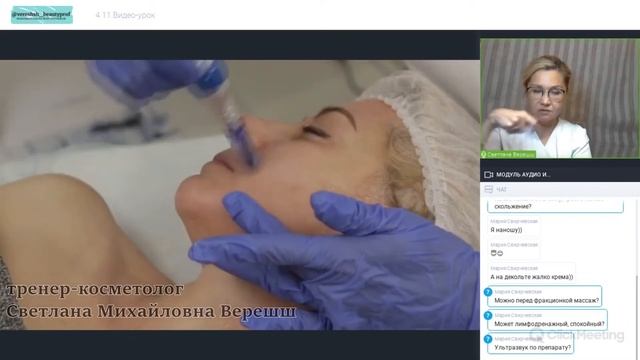Click the presenter name label under the webcam
The width and height of the screenshot is (640, 360).
(x=509, y=154)
